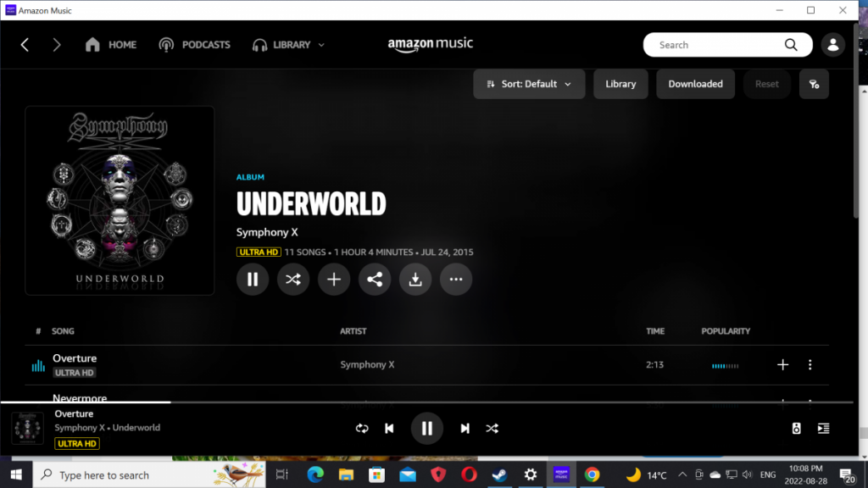Click the playback progress bar
The image size is (868, 488).
[427, 402]
